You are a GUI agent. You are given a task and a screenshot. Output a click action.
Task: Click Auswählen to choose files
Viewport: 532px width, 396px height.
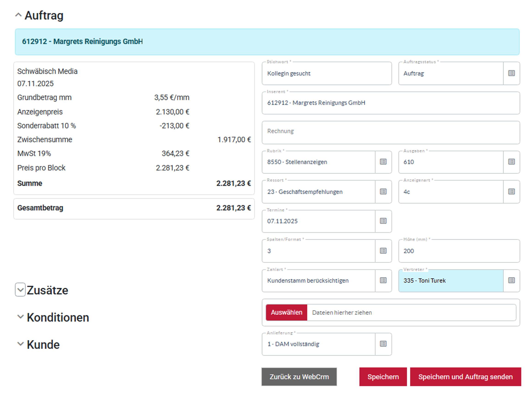coord(286,312)
